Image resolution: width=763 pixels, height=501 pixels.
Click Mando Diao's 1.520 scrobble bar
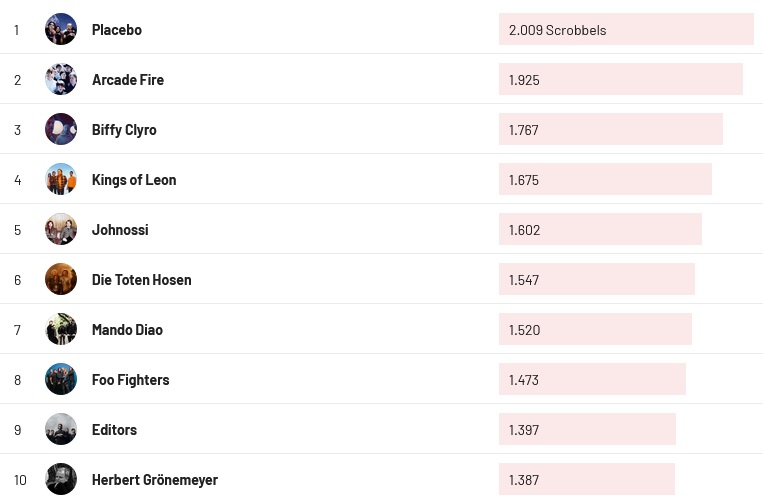pos(595,329)
